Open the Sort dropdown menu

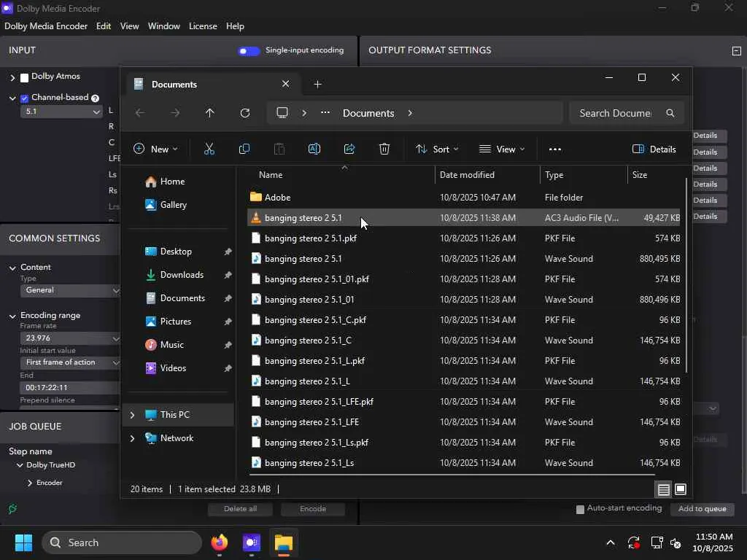click(x=437, y=149)
